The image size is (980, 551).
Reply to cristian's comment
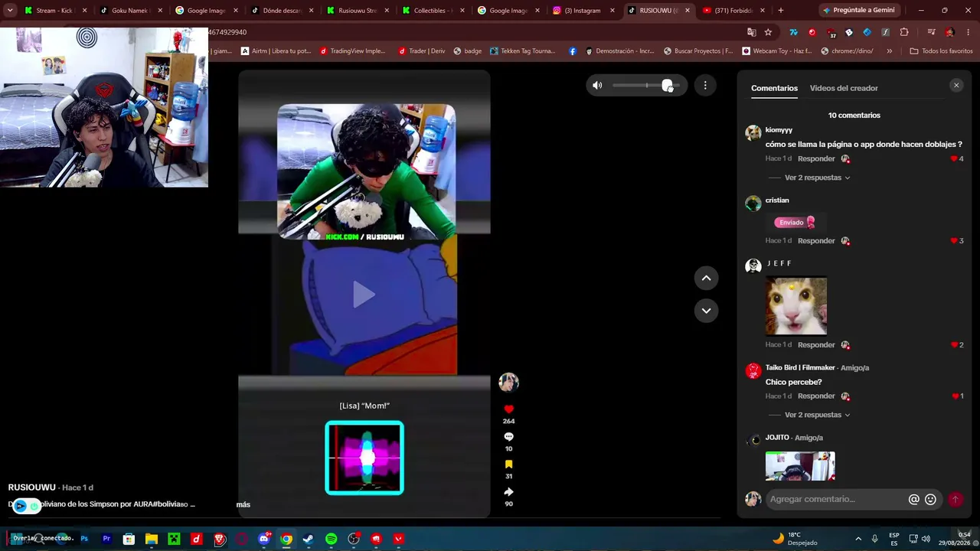pyautogui.click(x=816, y=240)
